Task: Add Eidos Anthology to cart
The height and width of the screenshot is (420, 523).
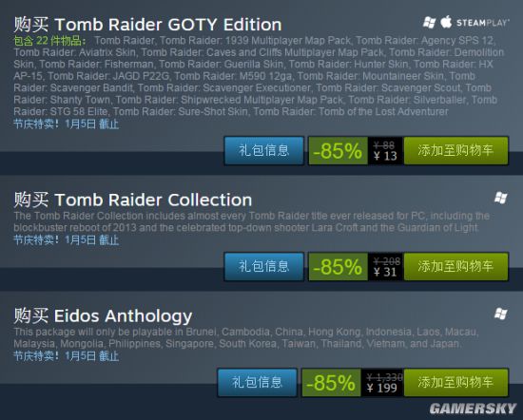Action: (x=455, y=382)
